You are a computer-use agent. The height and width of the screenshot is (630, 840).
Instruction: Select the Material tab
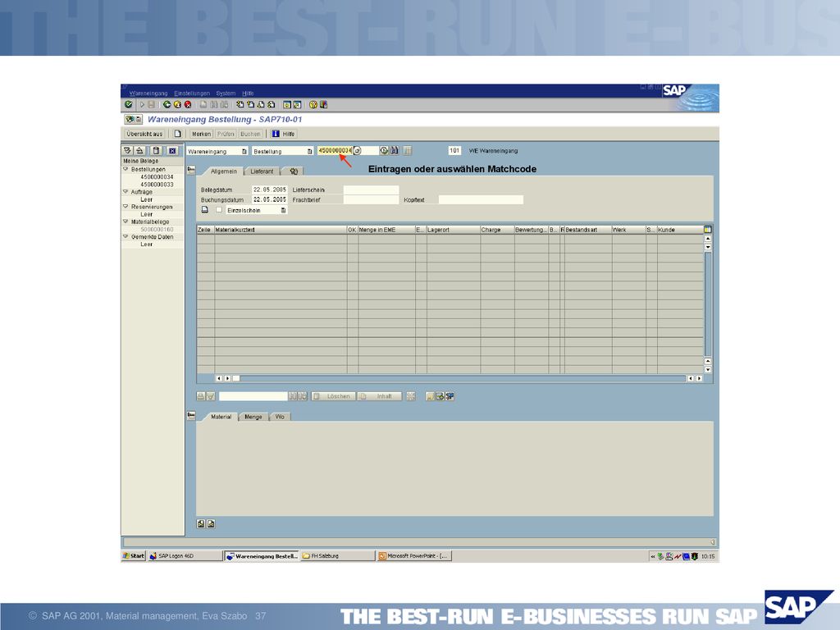pos(221,417)
